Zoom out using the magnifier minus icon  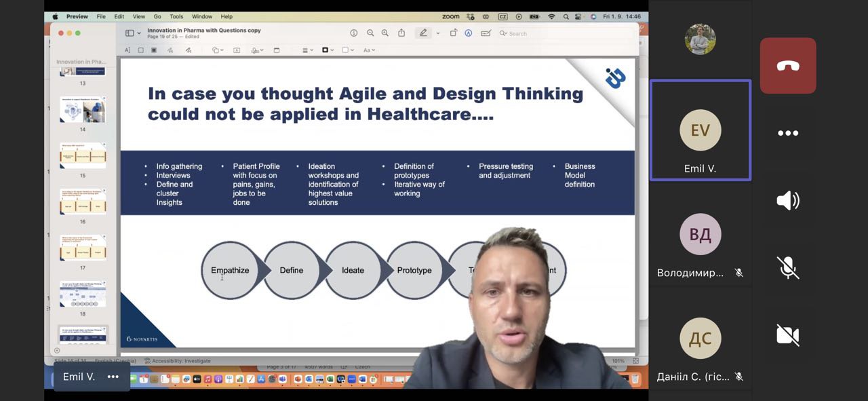[x=370, y=33]
